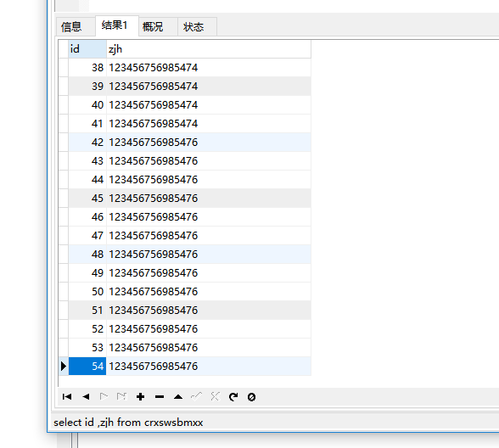Select the id cell 51
The image size is (499, 448).
point(87,311)
